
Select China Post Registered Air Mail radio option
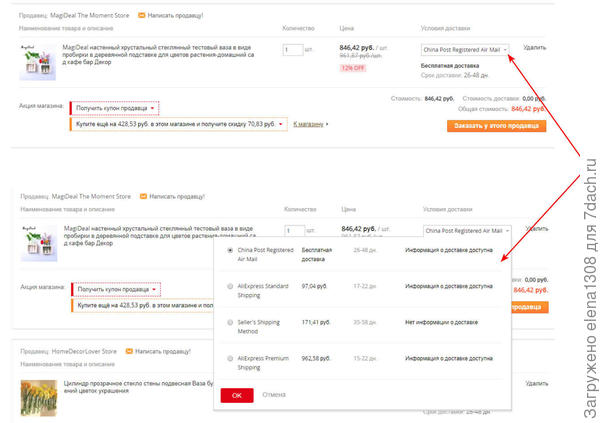(231, 250)
